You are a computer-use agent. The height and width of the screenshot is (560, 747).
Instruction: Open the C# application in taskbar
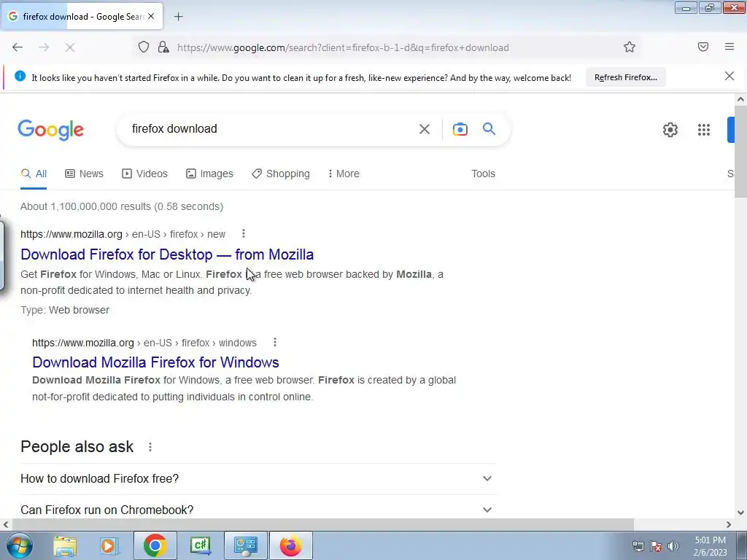200,545
